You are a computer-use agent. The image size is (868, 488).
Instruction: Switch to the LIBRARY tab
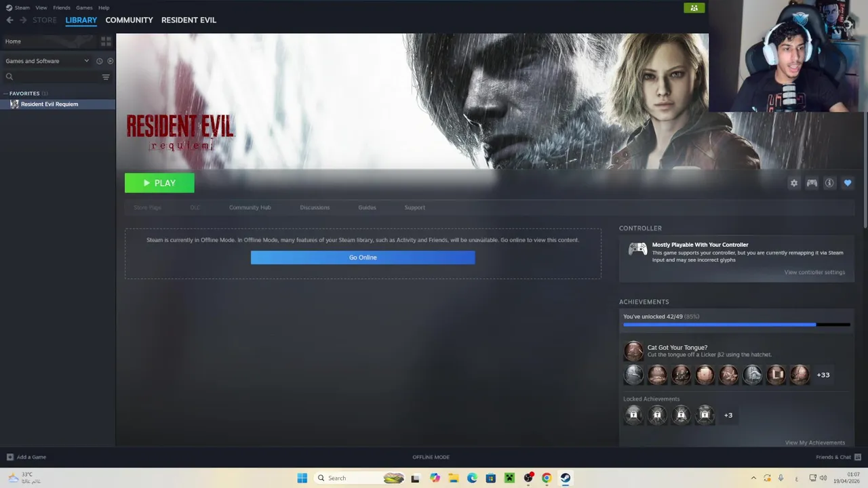click(81, 20)
